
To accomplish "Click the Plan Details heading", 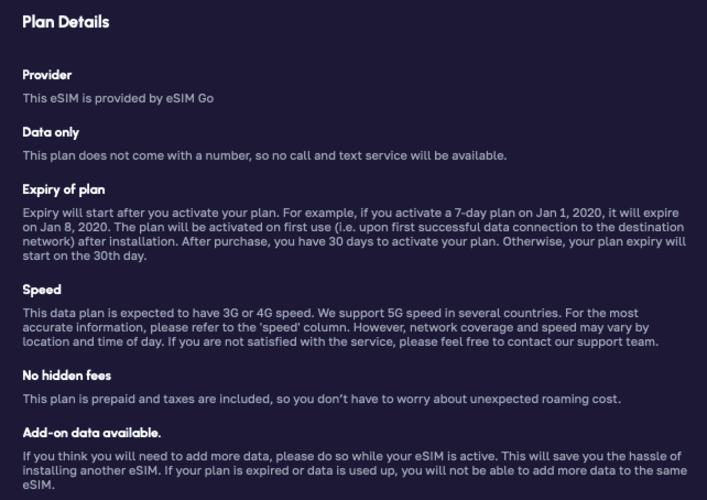I will 66,22.
